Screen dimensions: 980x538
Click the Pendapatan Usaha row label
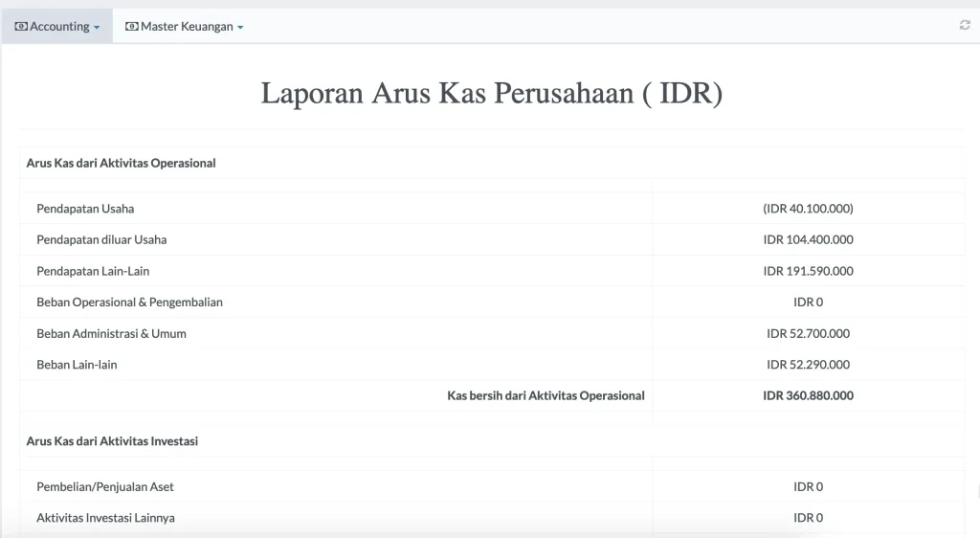coord(85,209)
